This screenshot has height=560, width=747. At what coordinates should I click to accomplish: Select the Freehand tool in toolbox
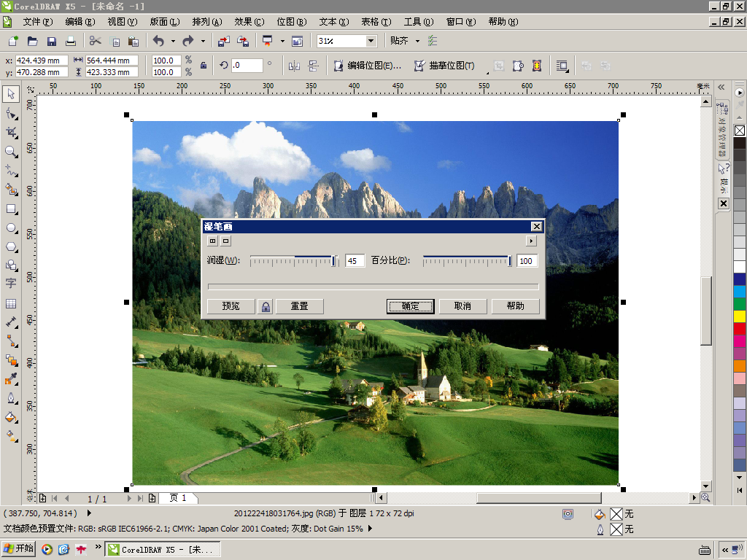point(11,171)
